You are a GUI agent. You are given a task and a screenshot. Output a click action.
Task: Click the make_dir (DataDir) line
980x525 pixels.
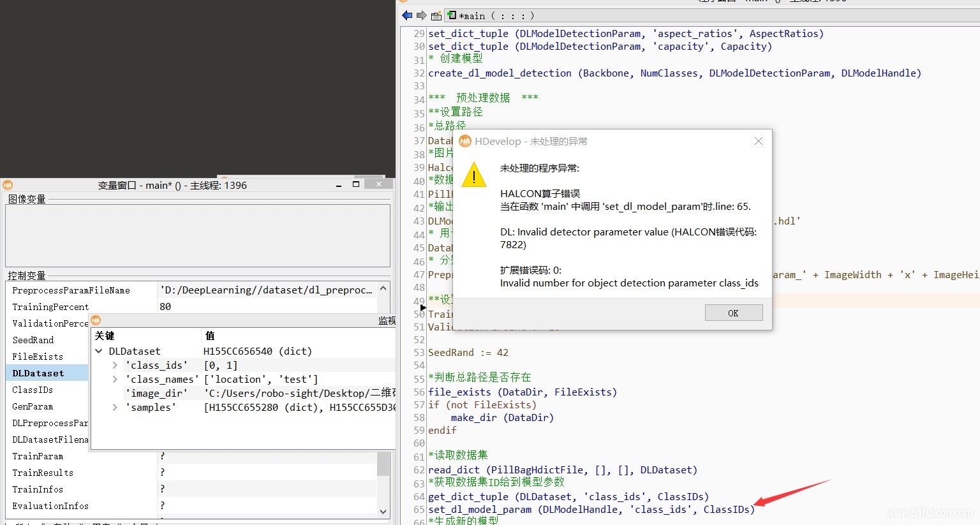tap(503, 418)
